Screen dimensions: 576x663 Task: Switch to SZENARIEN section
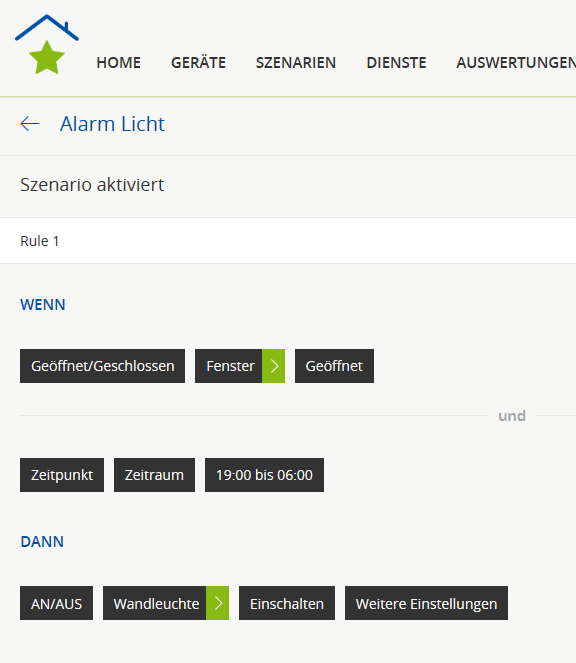(296, 63)
